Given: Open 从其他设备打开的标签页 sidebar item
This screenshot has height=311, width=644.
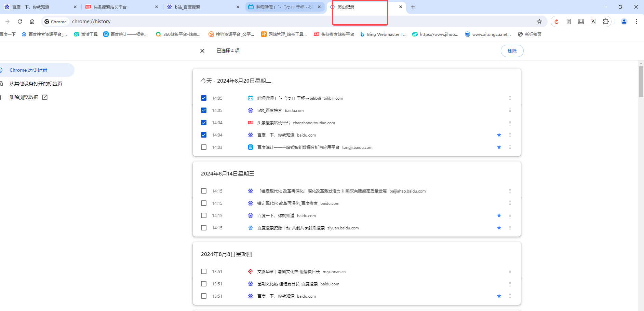Looking at the screenshot, I should pos(36,84).
